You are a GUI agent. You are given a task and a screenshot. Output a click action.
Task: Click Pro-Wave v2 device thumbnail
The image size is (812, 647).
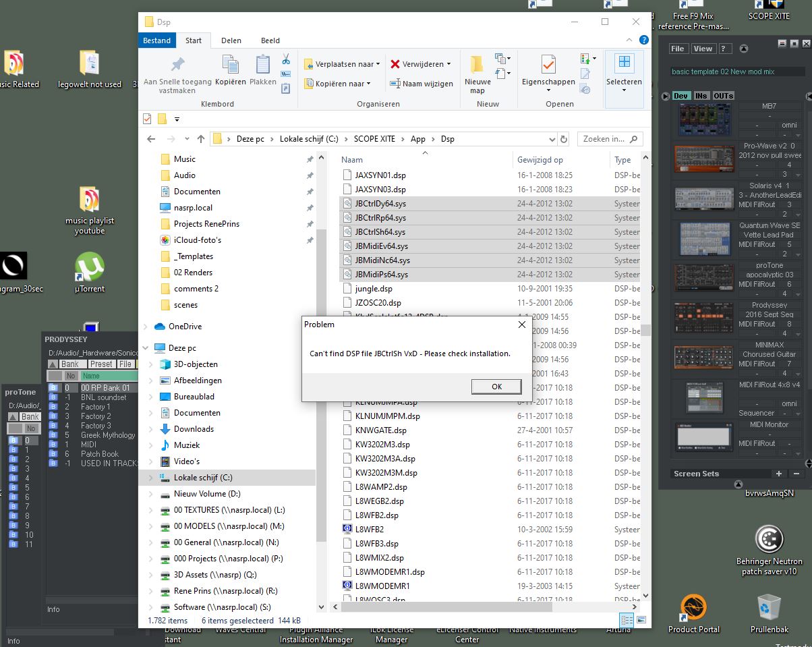coord(704,159)
